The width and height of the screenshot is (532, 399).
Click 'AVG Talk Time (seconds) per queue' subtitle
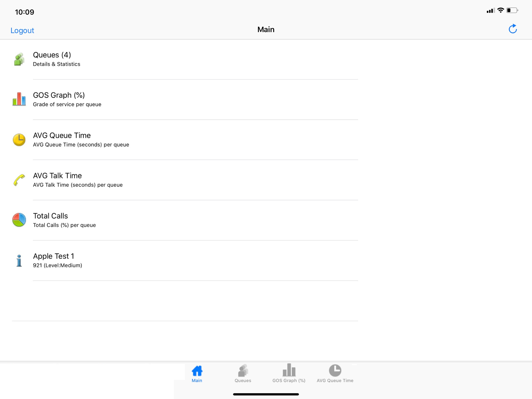(78, 185)
